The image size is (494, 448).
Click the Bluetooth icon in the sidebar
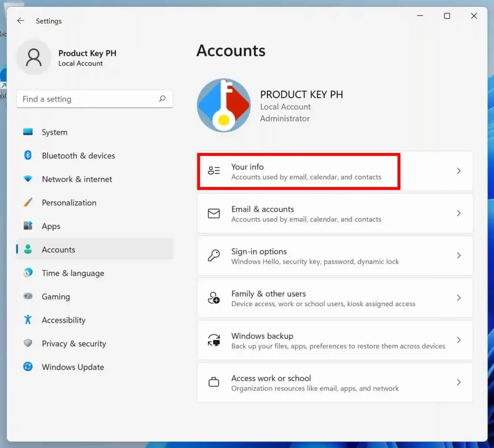pyautogui.click(x=27, y=155)
